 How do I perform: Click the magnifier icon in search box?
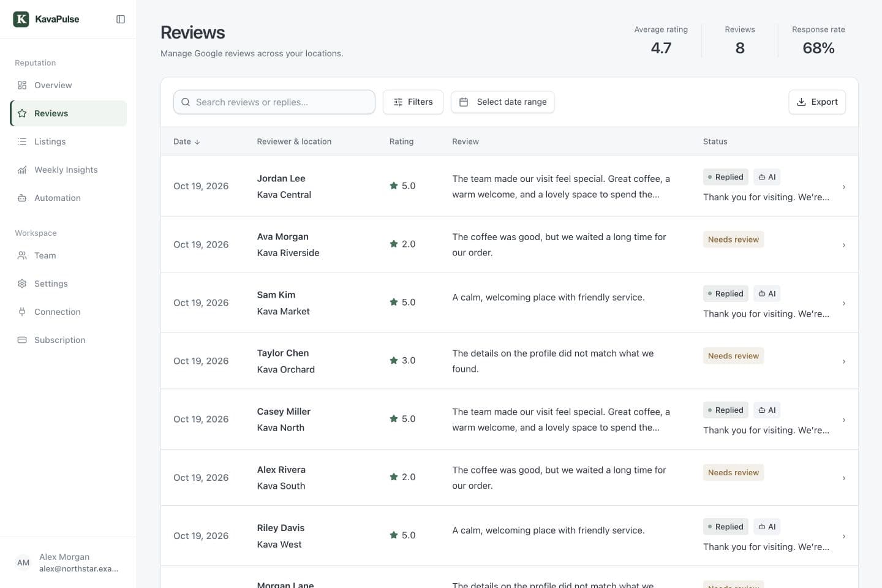click(186, 102)
